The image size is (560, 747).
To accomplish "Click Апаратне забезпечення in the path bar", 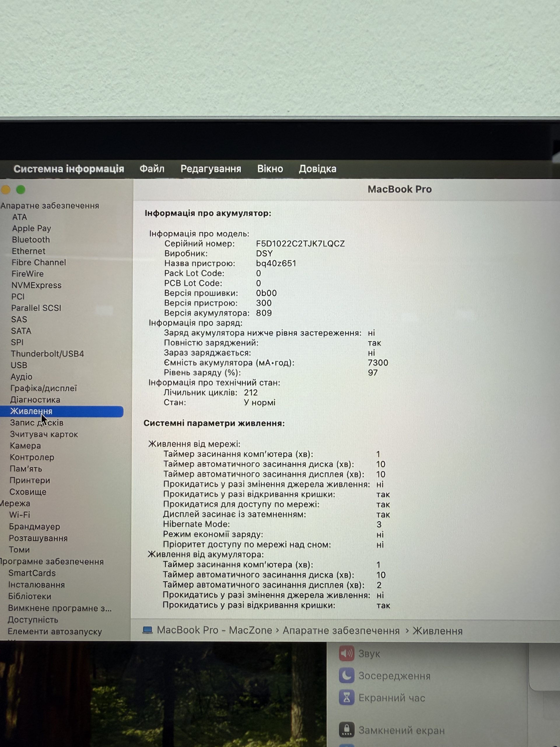I will click(x=341, y=631).
